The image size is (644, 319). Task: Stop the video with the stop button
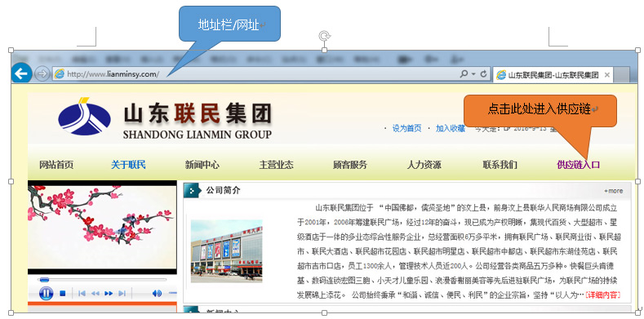(x=62, y=293)
